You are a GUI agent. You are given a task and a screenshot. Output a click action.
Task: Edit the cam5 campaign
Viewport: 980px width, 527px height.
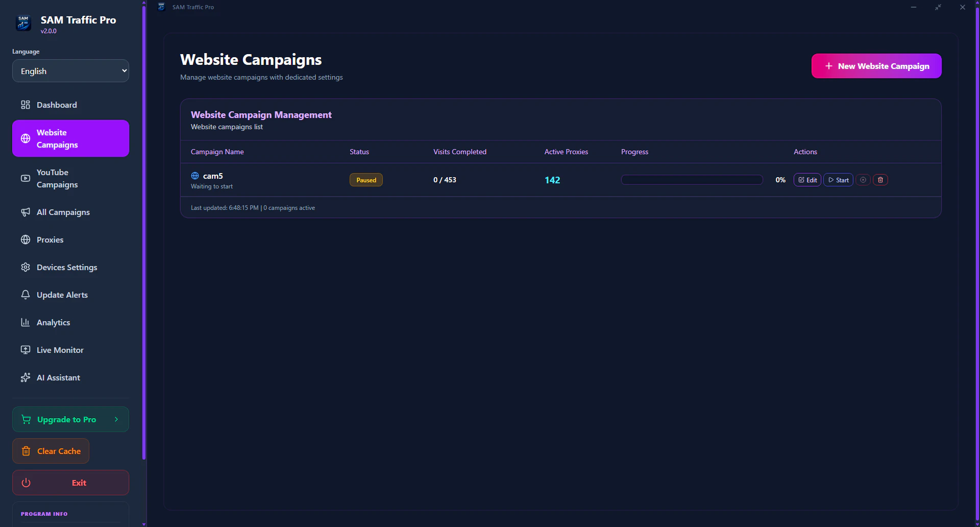(807, 180)
